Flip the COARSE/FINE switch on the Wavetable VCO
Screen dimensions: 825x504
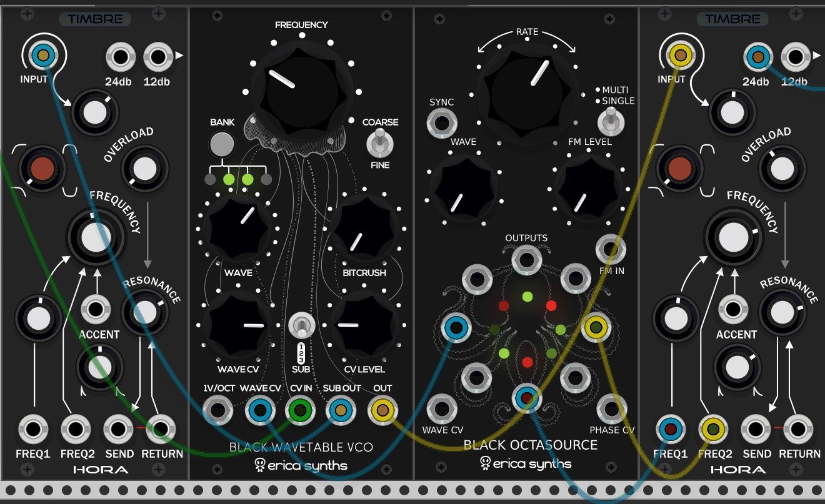pos(380,144)
